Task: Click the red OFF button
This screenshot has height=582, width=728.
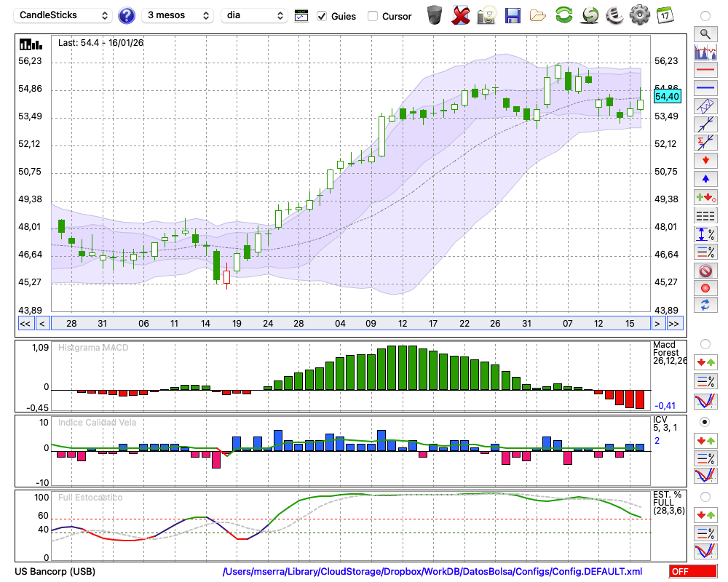Action: (x=692, y=572)
